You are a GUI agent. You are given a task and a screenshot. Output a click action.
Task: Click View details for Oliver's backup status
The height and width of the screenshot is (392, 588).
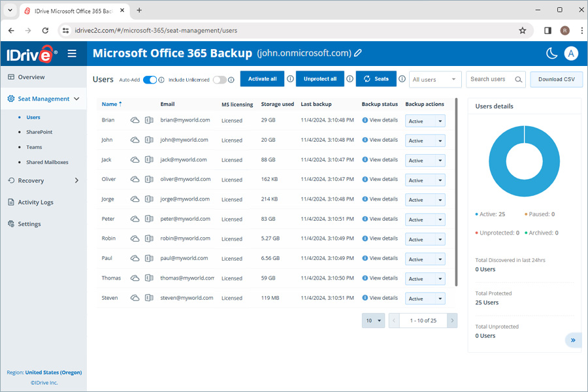[383, 179]
